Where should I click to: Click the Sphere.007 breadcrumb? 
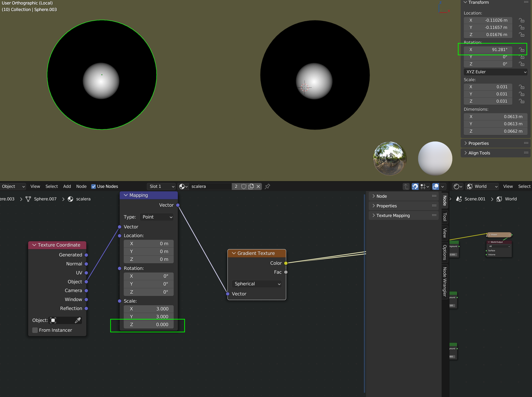(45, 199)
